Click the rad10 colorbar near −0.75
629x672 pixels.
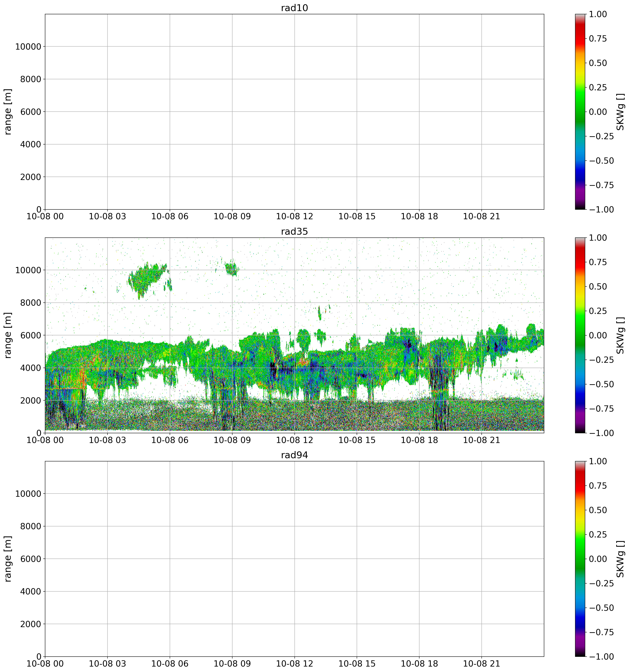[x=580, y=185]
